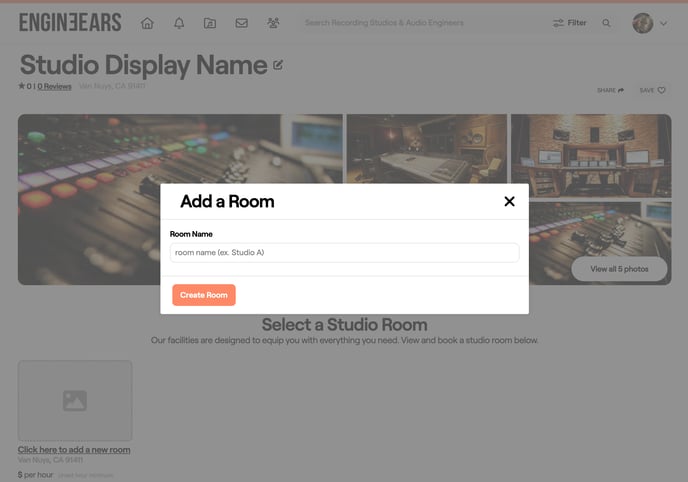This screenshot has width=688, height=482.
Task: Select the new room placeholder thumbnail
Action: coord(75,400)
